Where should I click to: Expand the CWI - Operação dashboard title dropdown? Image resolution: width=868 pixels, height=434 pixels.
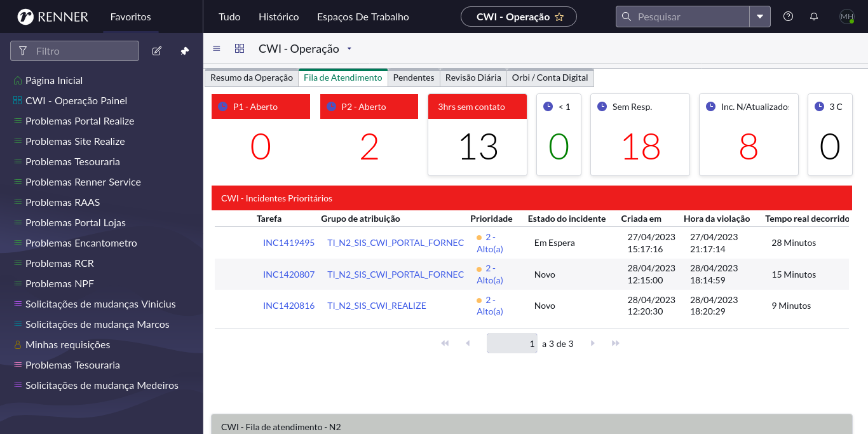pyautogui.click(x=349, y=49)
